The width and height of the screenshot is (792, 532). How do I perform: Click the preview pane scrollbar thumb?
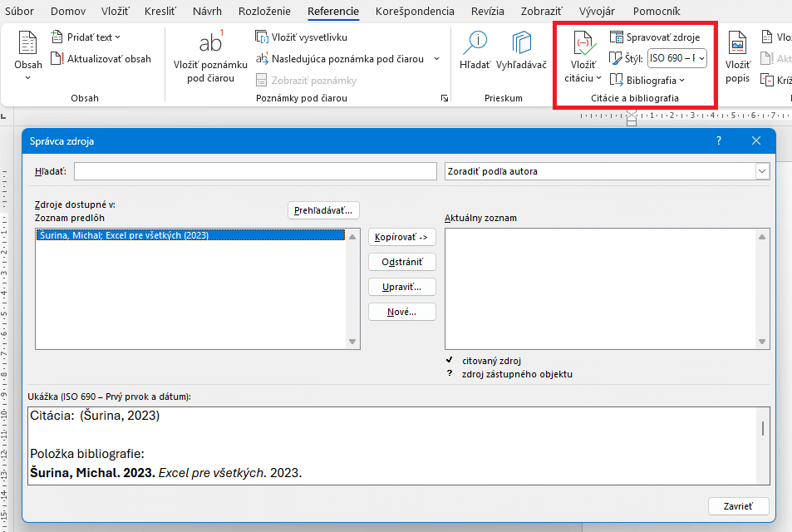(x=763, y=428)
